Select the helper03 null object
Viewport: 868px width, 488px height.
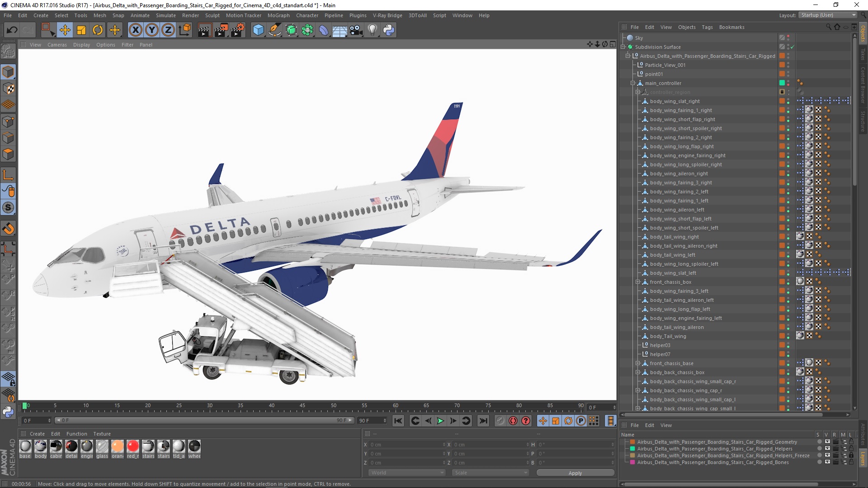660,345
